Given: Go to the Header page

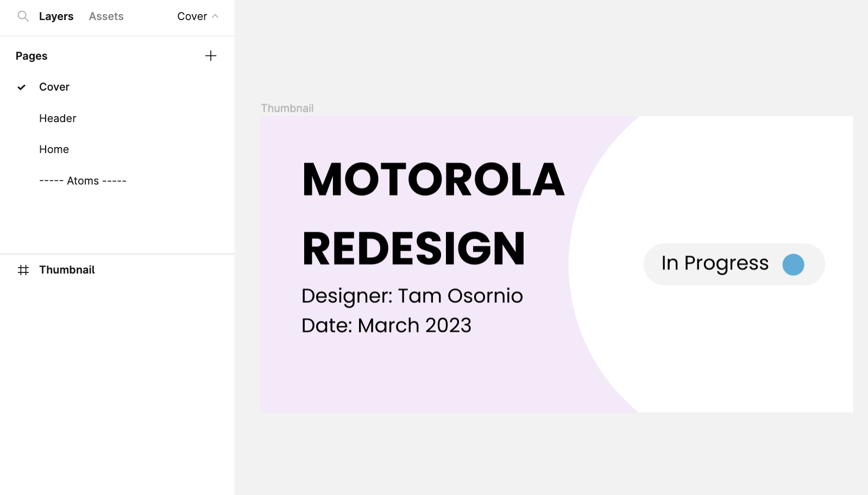Looking at the screenshot, I should point(58,118).
